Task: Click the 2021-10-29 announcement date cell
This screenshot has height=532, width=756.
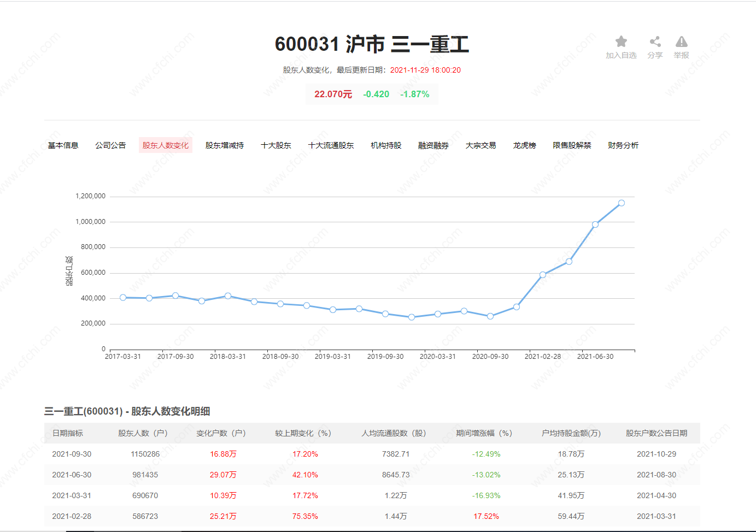Action: (657, 454)
